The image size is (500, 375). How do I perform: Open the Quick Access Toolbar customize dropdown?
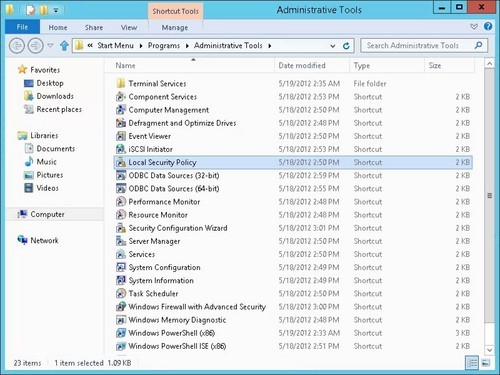pos(56,10)
